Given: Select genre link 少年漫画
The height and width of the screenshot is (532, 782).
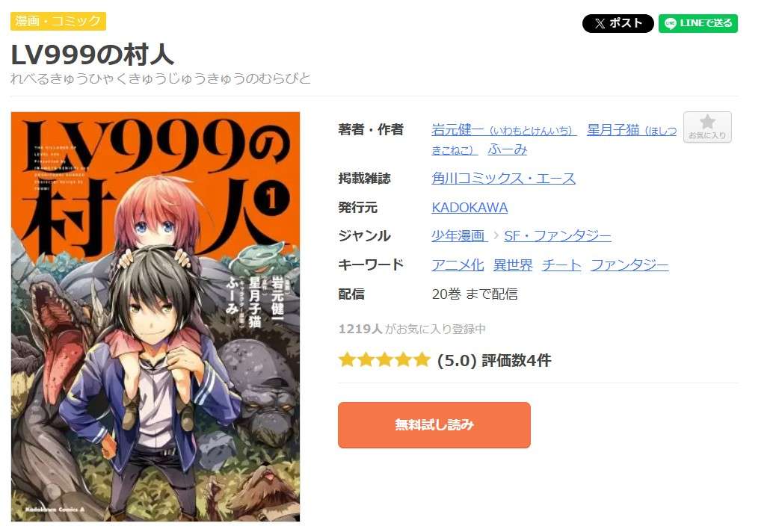Looking at the screenshot, I should tap(458, 236).
